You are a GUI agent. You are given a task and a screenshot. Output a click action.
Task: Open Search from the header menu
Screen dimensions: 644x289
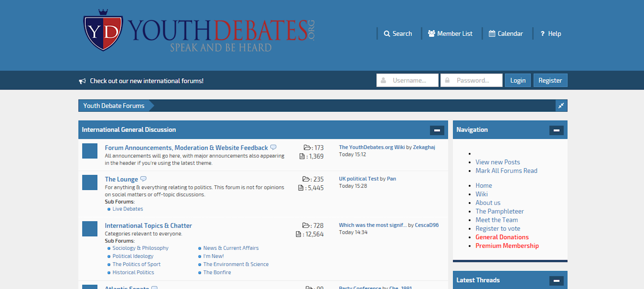(398, 33)
